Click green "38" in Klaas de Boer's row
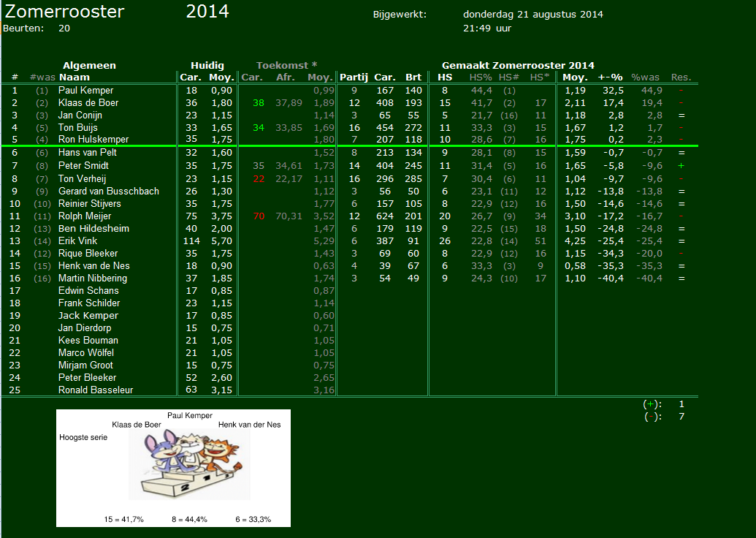This screenshot has width=756, height=538. 259,103
